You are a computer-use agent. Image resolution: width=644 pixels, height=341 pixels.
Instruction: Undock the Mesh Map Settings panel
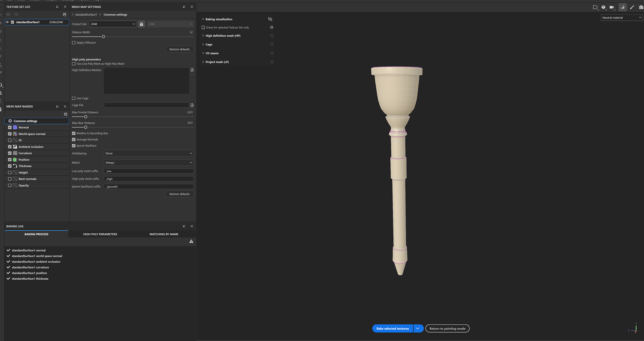(184, 7)
